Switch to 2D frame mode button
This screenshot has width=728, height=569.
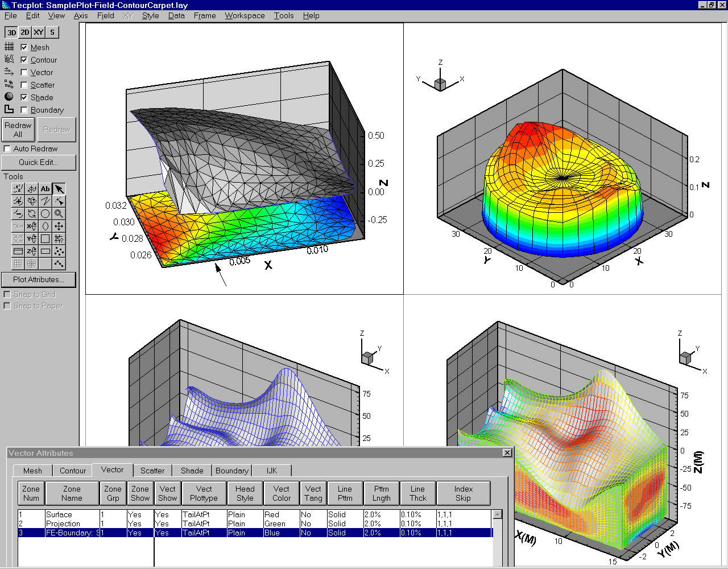(x=25, y=32)
